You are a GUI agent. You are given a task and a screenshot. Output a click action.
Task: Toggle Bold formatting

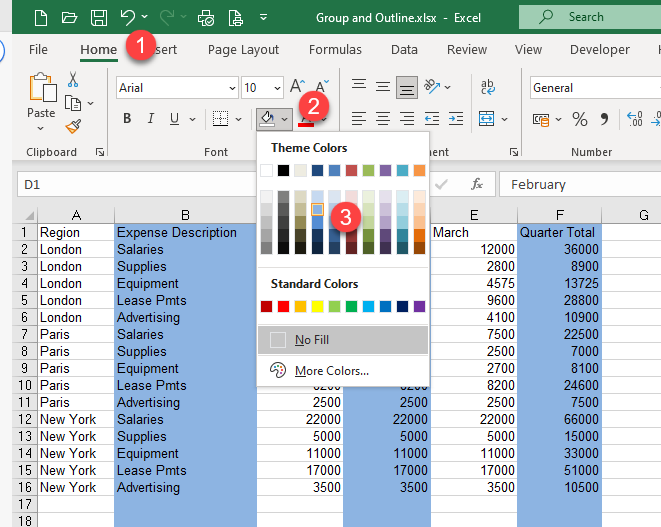[127, 120]
